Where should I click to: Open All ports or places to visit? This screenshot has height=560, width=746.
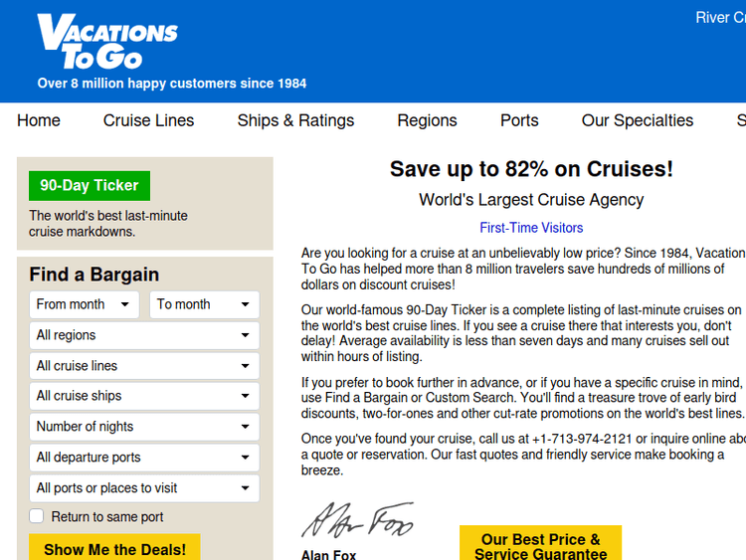point(143,488)
